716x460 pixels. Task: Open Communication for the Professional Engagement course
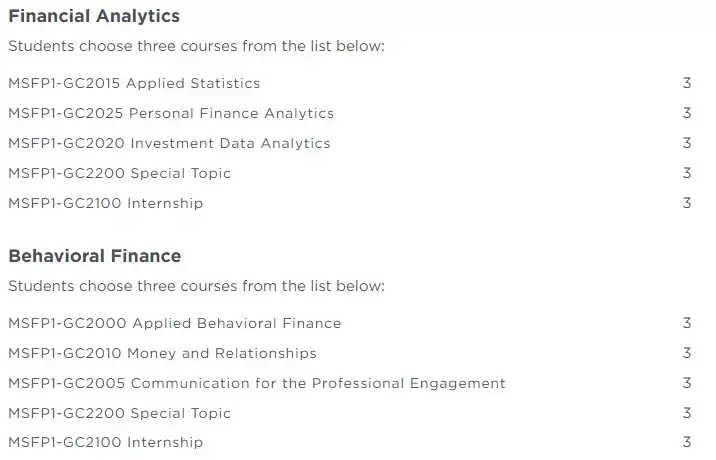257,383
